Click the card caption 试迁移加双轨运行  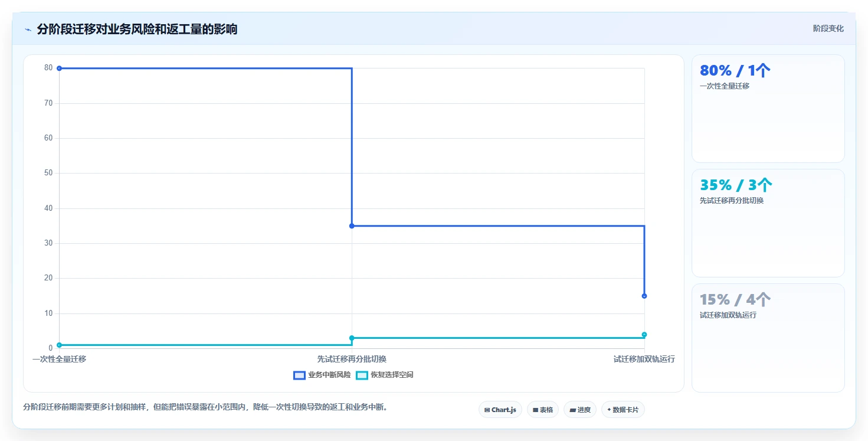pyautogui.click(x=728, y=315)
